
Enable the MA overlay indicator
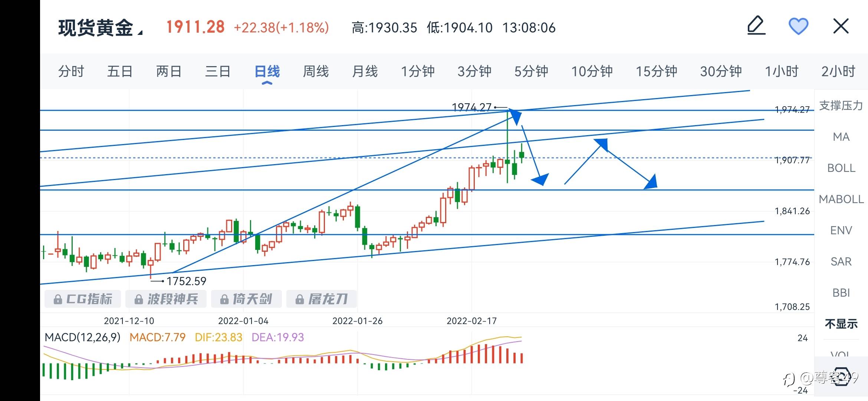(x=841, y=137)
